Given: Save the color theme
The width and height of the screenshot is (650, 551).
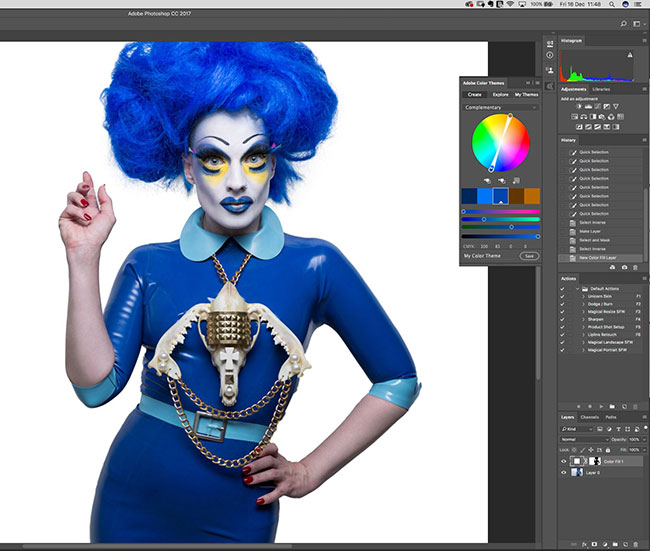Looking at the screenshot, I should [529, 256].
